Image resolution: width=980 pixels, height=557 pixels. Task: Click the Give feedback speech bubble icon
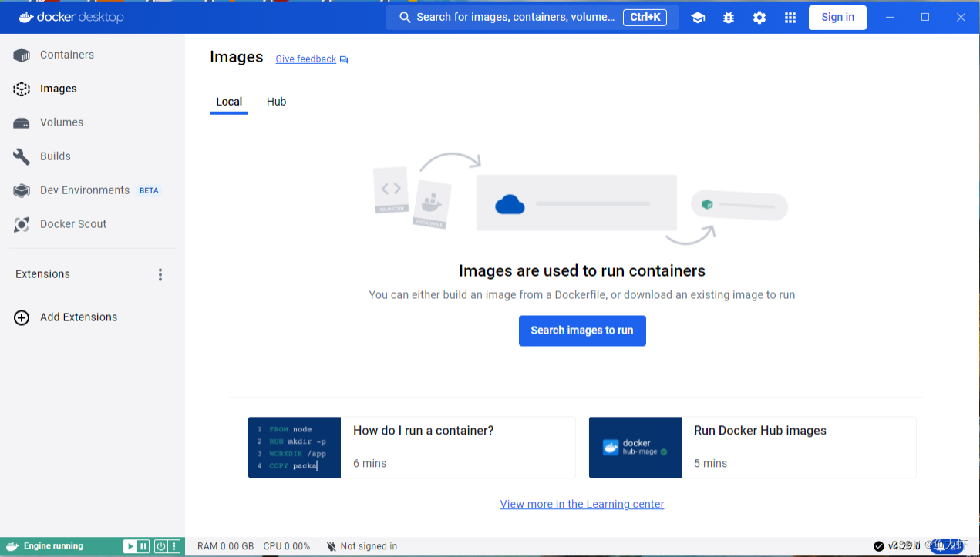click(344, 59)
